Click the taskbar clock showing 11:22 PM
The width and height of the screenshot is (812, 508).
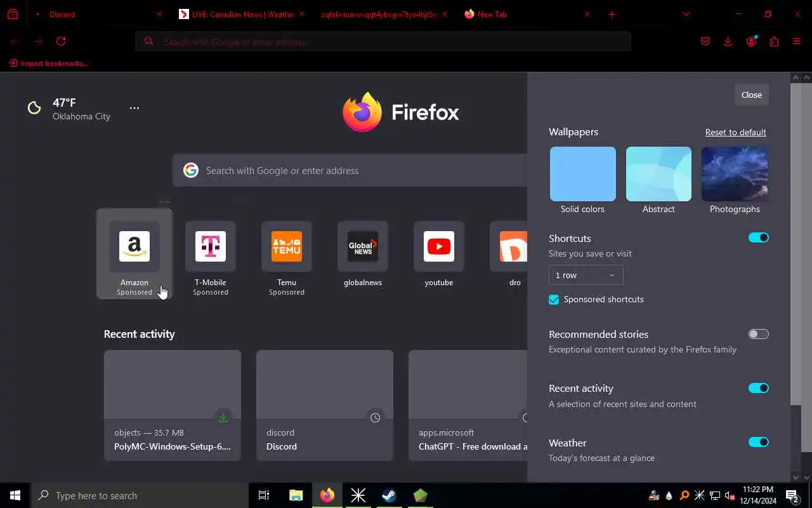pos(758,495)
